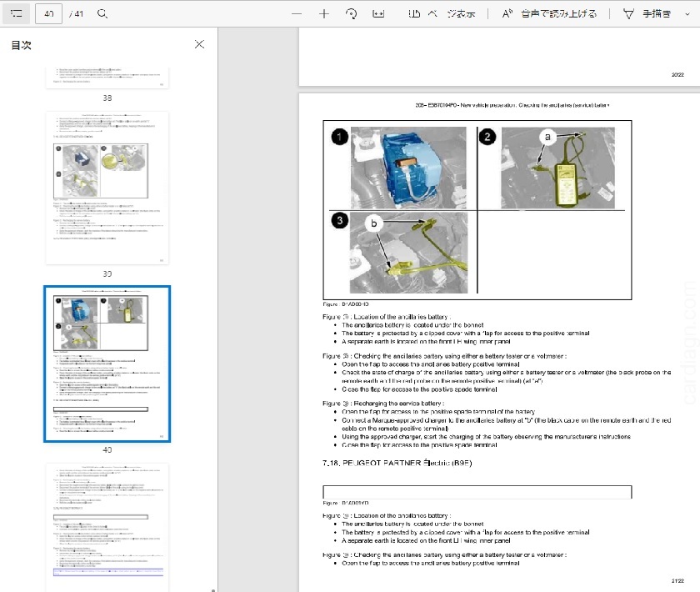
Task: Start 音声で読み上げる read aloud
Action: pos(549,14)
